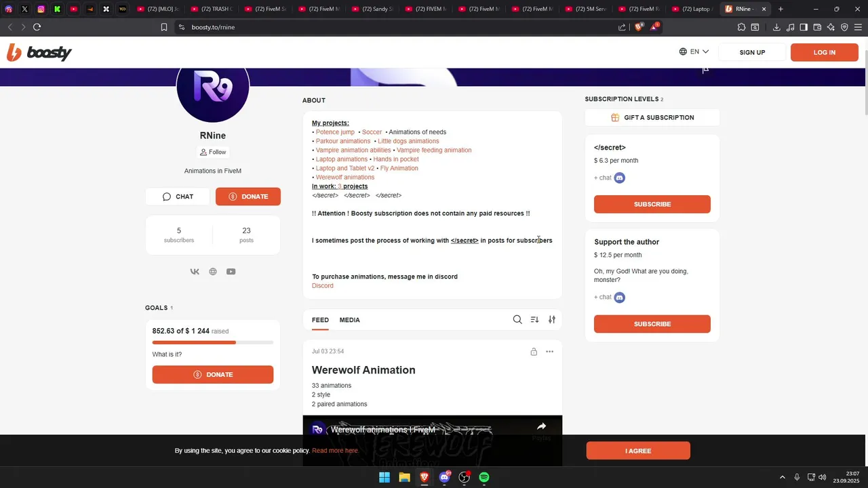Viewport: 868px width, 488px height.
Task: Open the feed filter sliders icon
Action: pyautogui.click(x=552, y=320)
